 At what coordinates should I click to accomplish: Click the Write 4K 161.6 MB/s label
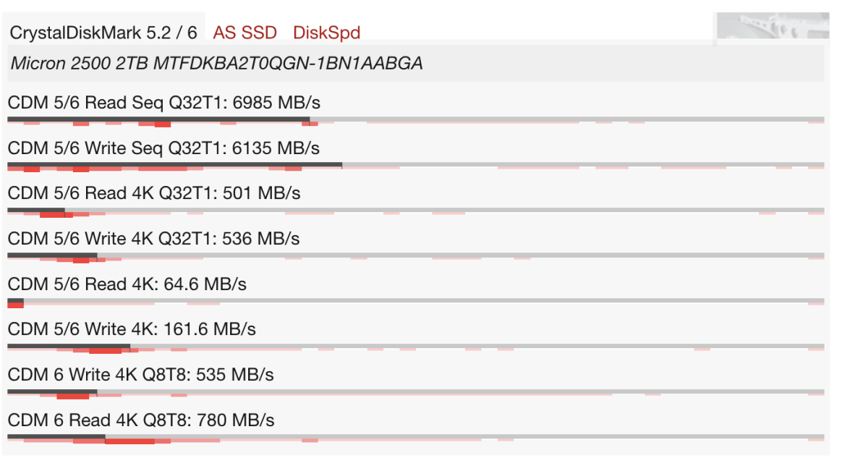coord(132,329)
